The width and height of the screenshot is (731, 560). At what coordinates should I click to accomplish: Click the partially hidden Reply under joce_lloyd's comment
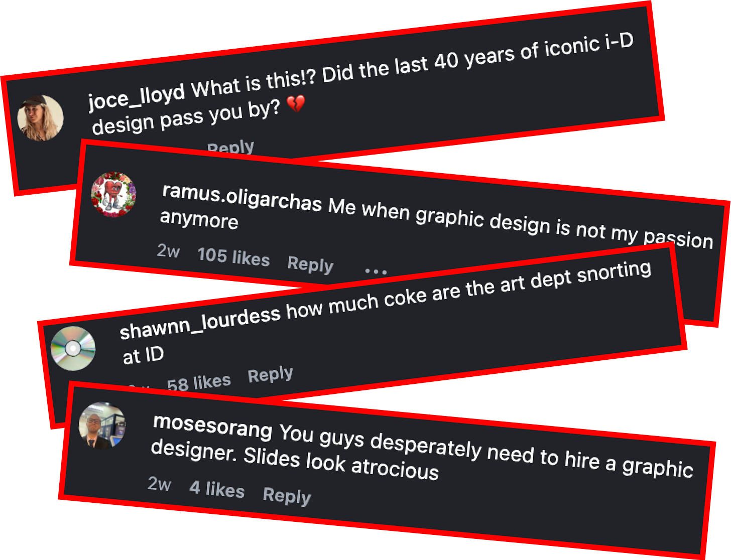[x=231, y=147]
